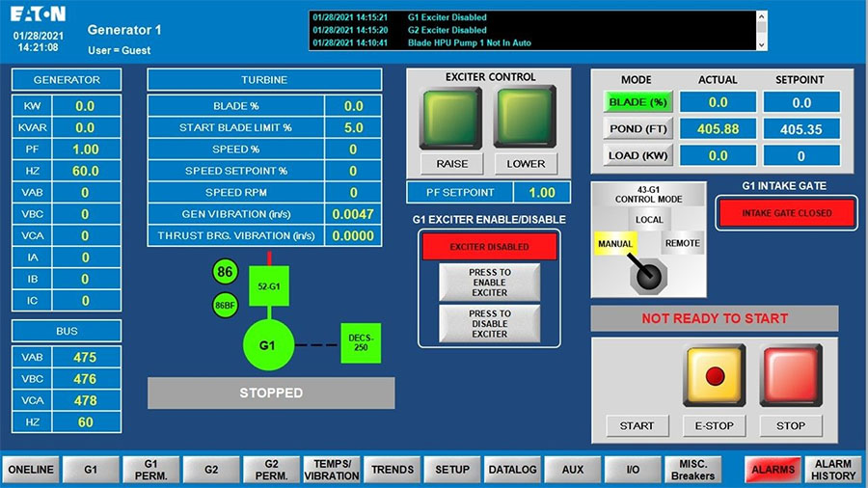The width and height of the screenshot is (868, 488).
Task: Turn the 43-G1 control mode selector knob
Action: click(x=648, y=275)
